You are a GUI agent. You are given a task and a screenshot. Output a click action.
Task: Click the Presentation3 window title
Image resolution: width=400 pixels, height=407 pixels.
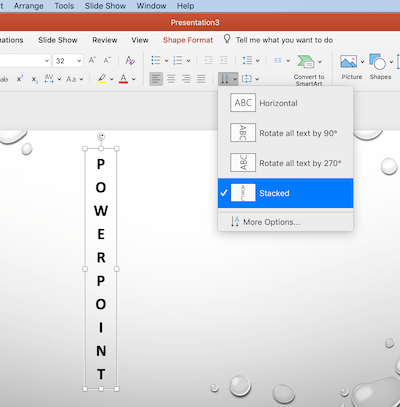coord(195,22)
